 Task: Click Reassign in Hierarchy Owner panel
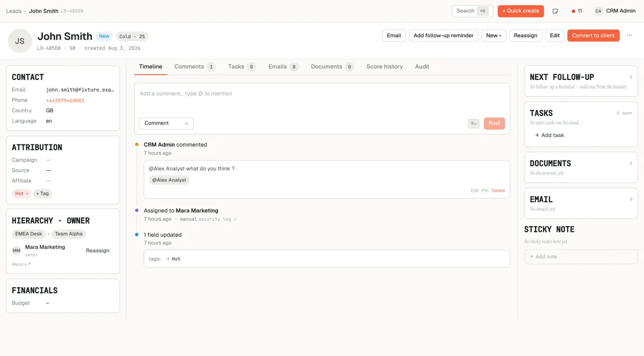click(98, 251)
